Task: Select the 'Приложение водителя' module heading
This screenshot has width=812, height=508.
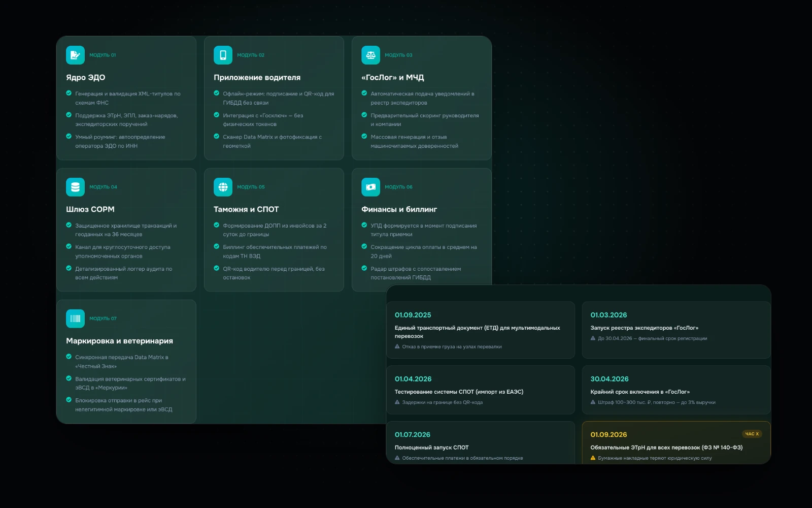Action: (257, 77)
